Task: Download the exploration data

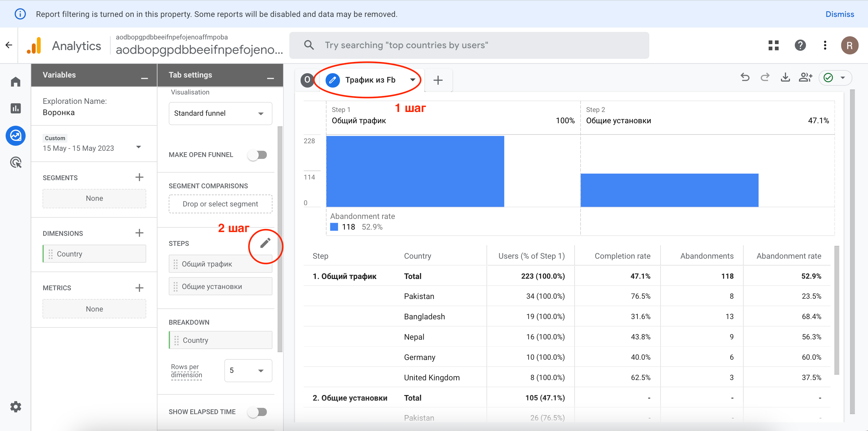Action: pyautogui.click(x=785, y=78)
